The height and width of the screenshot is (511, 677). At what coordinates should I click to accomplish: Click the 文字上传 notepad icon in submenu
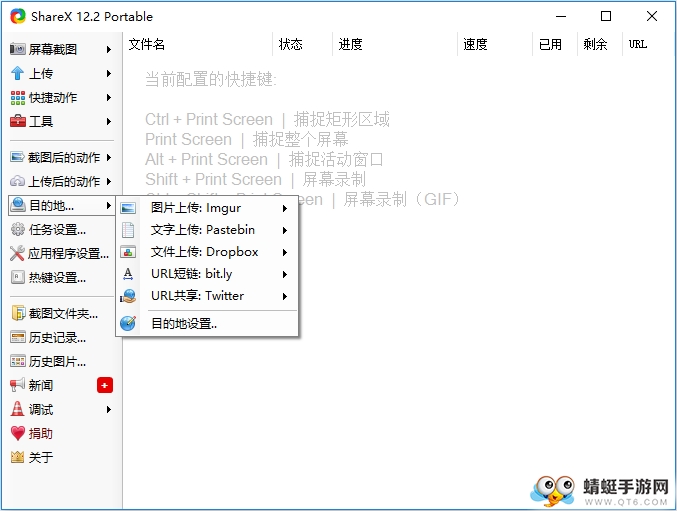pos(128,230)
